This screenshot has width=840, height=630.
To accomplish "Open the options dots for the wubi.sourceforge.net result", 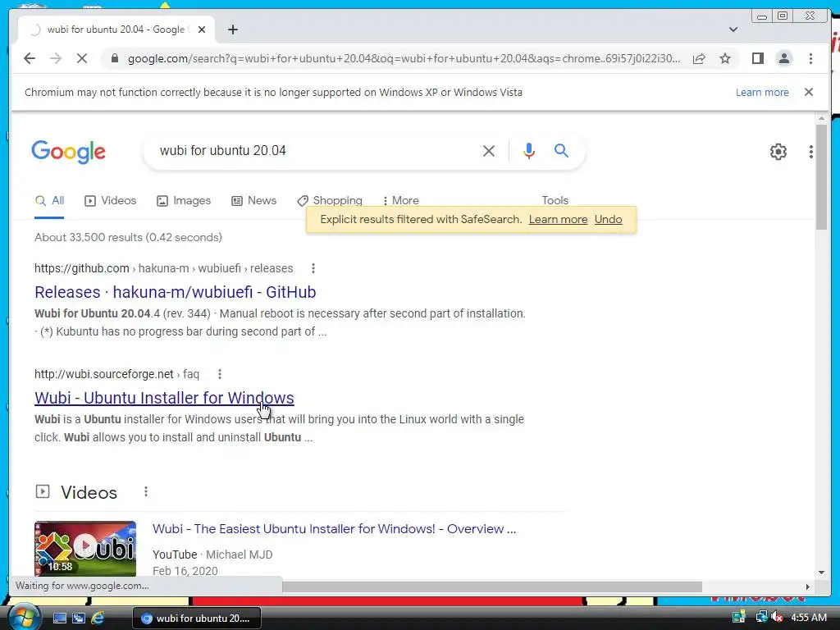I will [x=219, y=374].
